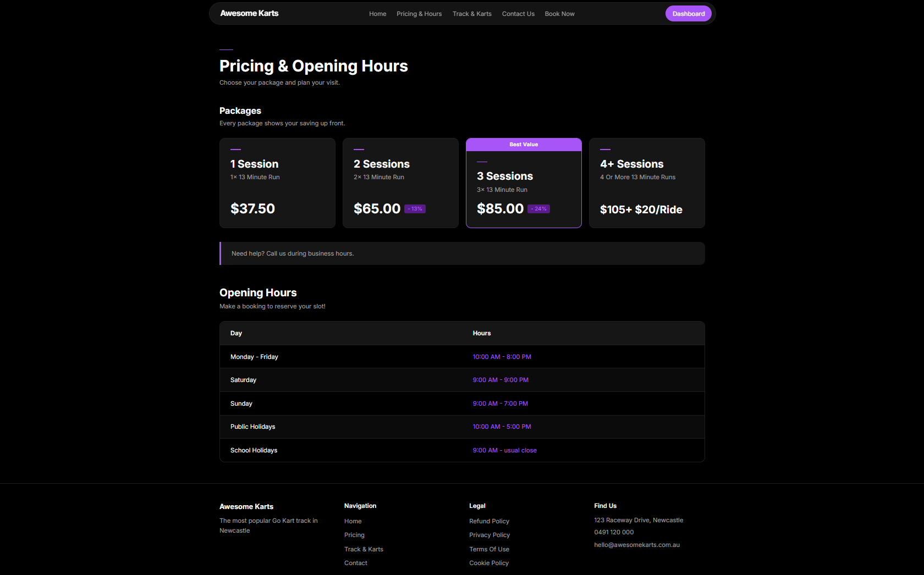Choose the Best Value 3 Sessions card
The width and height of the screenshot is (924, 575).
click(x=524, y=183)
